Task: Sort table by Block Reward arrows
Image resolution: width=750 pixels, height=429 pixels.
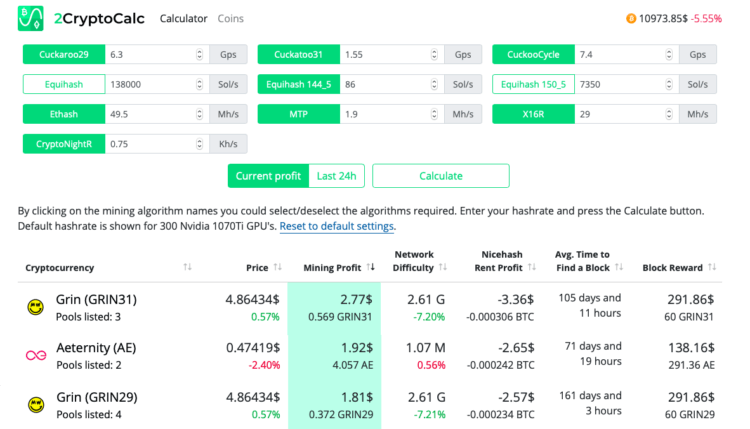Action: (712, 267)
